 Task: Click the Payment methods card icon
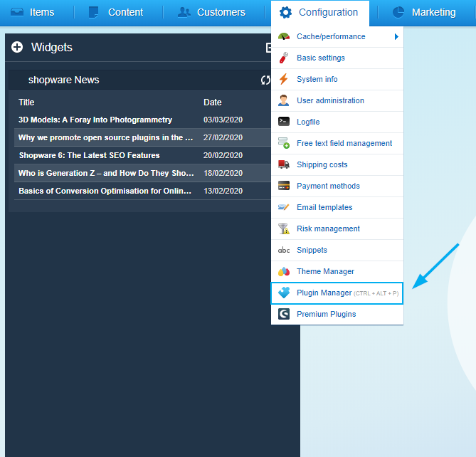point(283,186)
